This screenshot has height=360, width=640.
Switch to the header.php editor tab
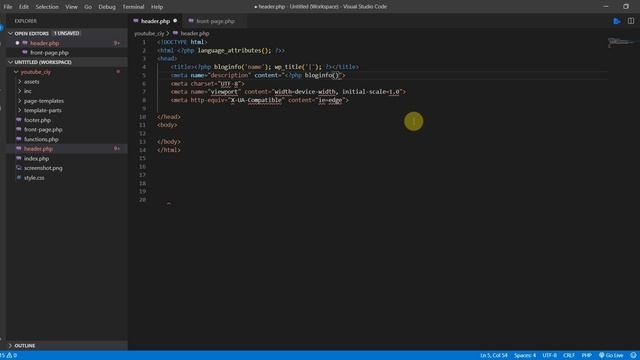tap(155, 21)
